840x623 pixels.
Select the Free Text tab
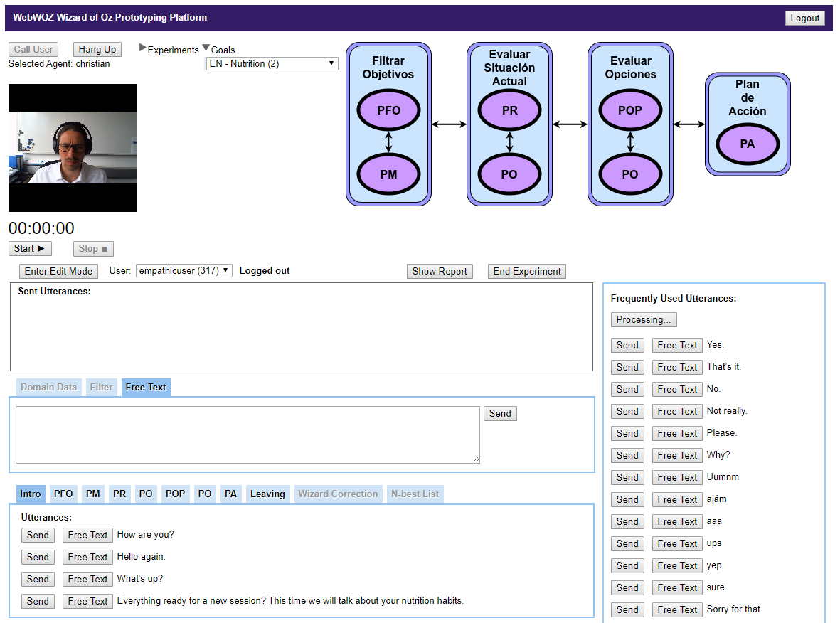146,387
